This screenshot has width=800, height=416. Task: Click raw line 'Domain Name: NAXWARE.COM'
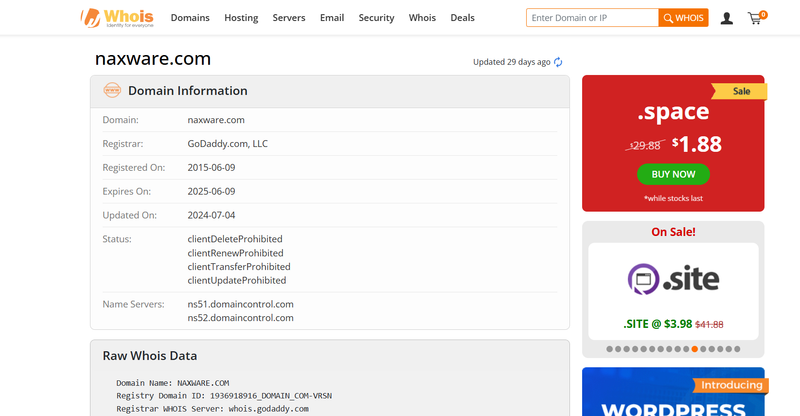pyautogui.click(x=172, y=383)
